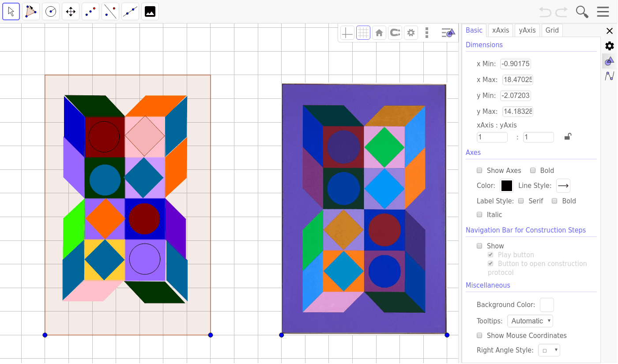Select the Point tool
618x364 pixels.
click(90, 11)
